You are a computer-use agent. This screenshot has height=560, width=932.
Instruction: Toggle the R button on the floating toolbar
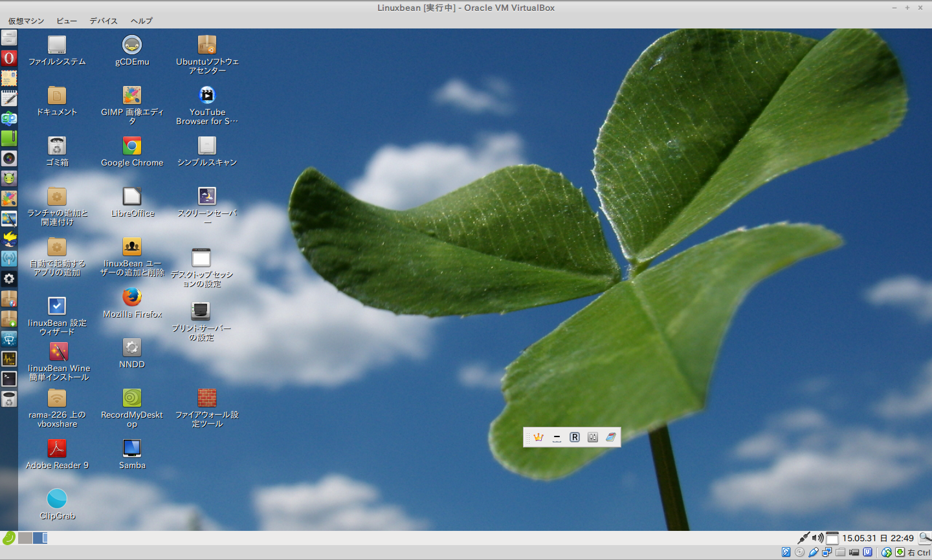(x=574, y=438)
